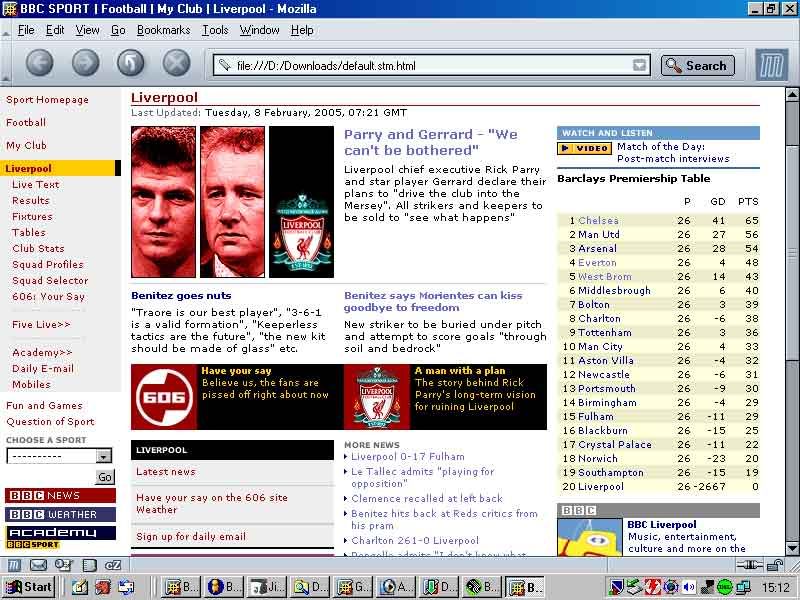Click the red Z tray icon
The width and height of the screenshot is (800, 600).
coord(653,587)
